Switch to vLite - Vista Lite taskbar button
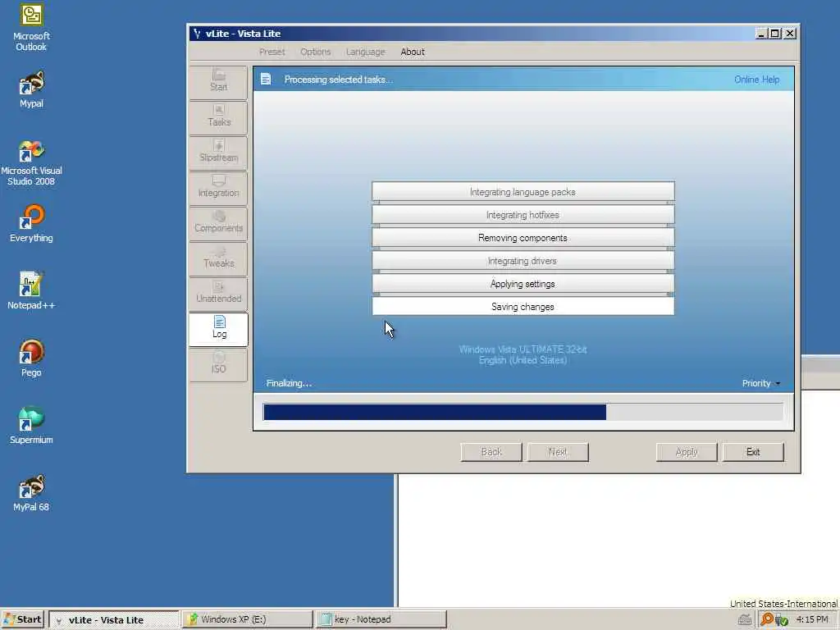The image size is (840, 630). click(x=113, y=620)
